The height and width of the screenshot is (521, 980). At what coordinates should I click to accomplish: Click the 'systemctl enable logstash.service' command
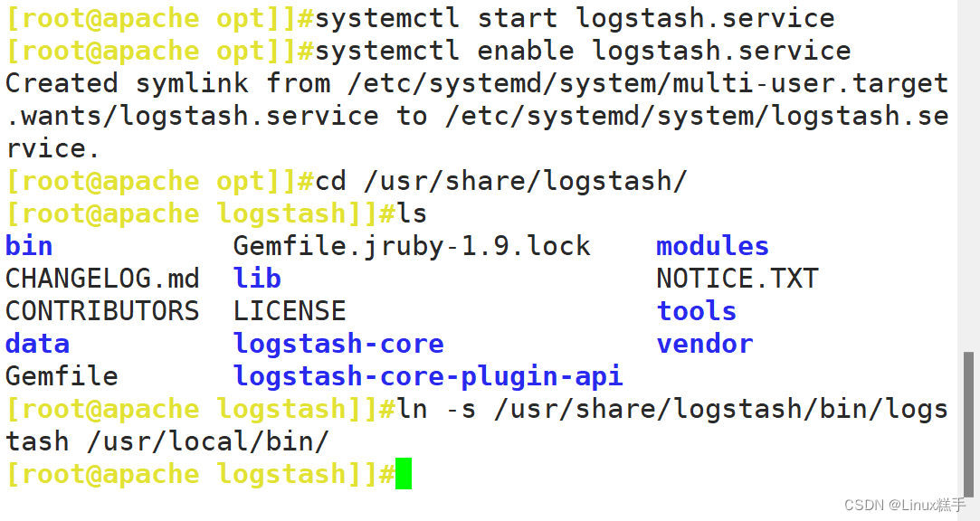tap(583, 51)
